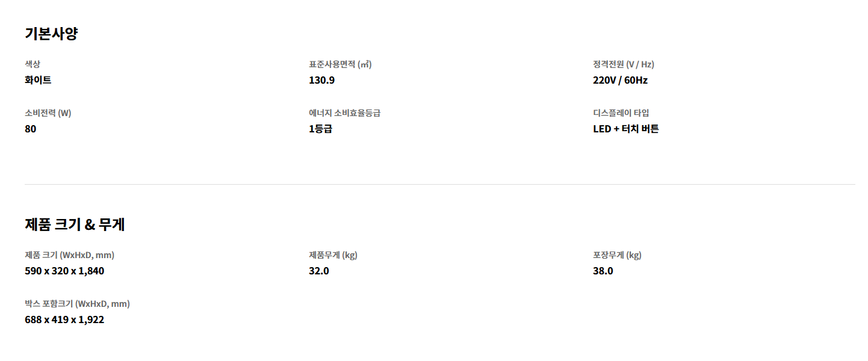Viewport: 868px width, 361px height.
Task: Click the 제품 크기 (WxHxD, mm) label
Action: pyautogui.click(x=69, y=255)
